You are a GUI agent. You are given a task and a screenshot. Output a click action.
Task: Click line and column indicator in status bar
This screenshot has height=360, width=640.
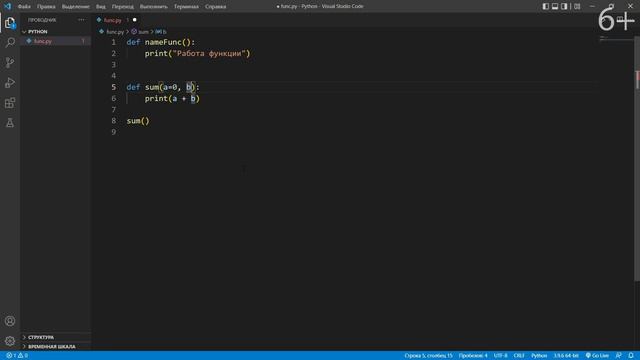(428, 356)
